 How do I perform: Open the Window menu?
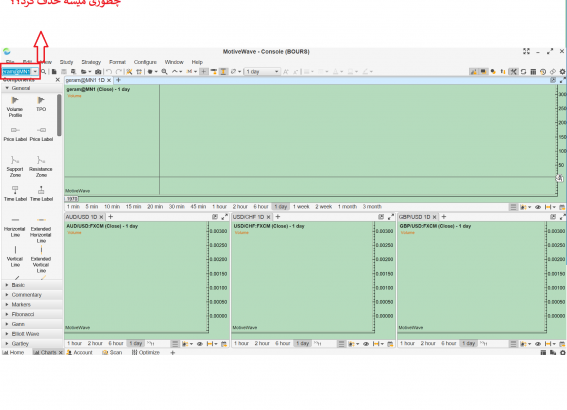click(174, 62)
